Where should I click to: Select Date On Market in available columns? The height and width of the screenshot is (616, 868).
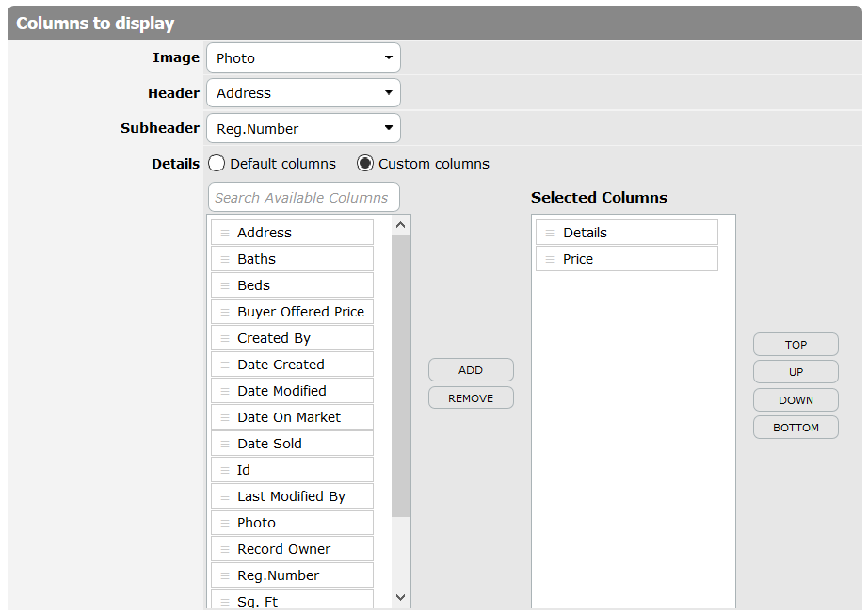tap(292, 417)
